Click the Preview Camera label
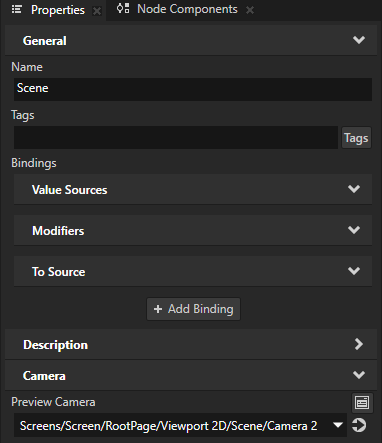 tap(53, 402)
